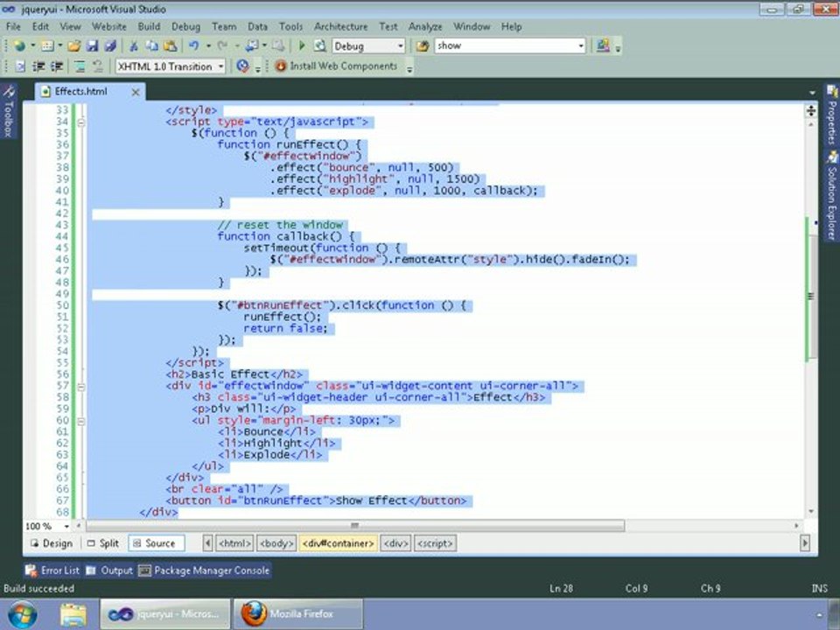Collapse the div block at line 57
This screenshot has width=840, height=630.
click(80, 386)
